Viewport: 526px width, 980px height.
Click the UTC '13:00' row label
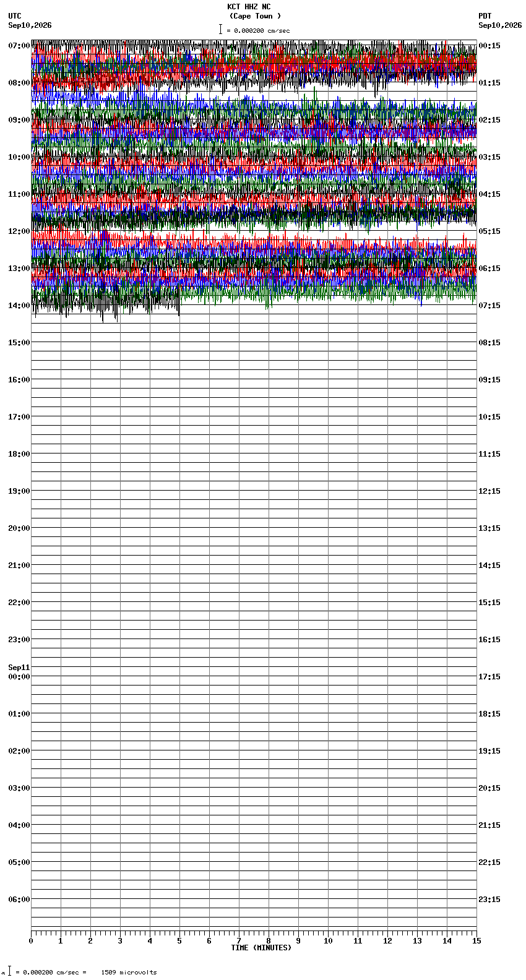click(19, 269)
